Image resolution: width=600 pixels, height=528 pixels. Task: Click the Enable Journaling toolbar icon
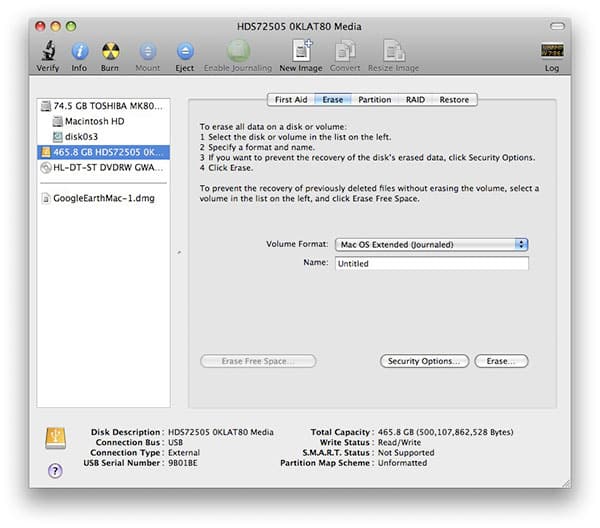[238, 51]
